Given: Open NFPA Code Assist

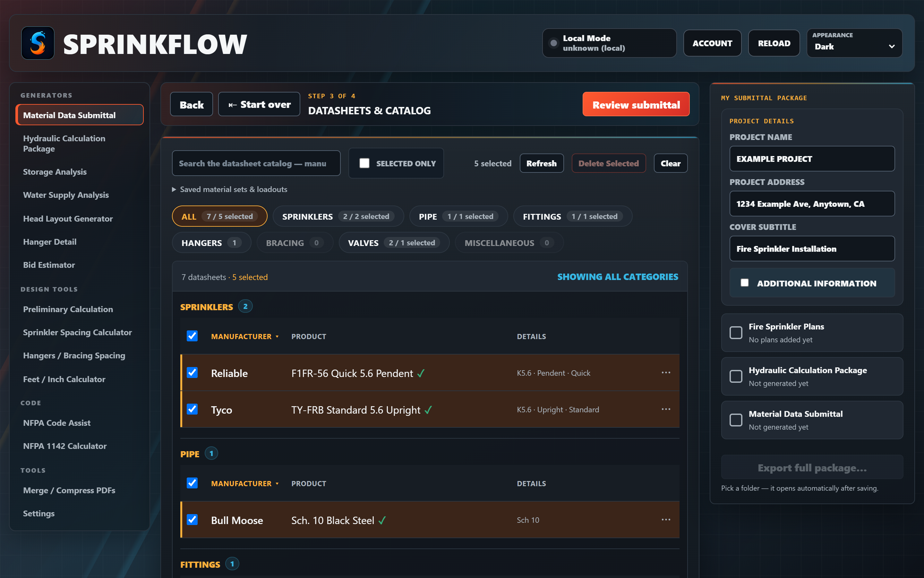Looking at the screenshot, I should click(x=80, y=423).
